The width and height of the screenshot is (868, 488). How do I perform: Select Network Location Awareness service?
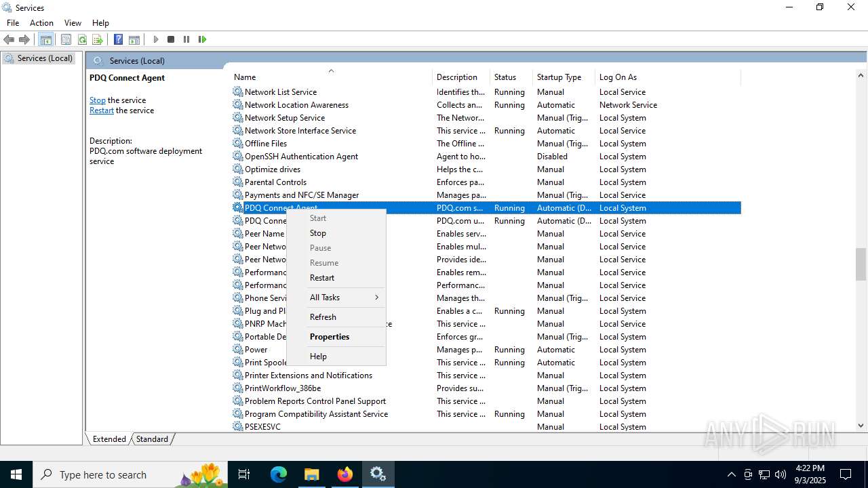(486, 104)
